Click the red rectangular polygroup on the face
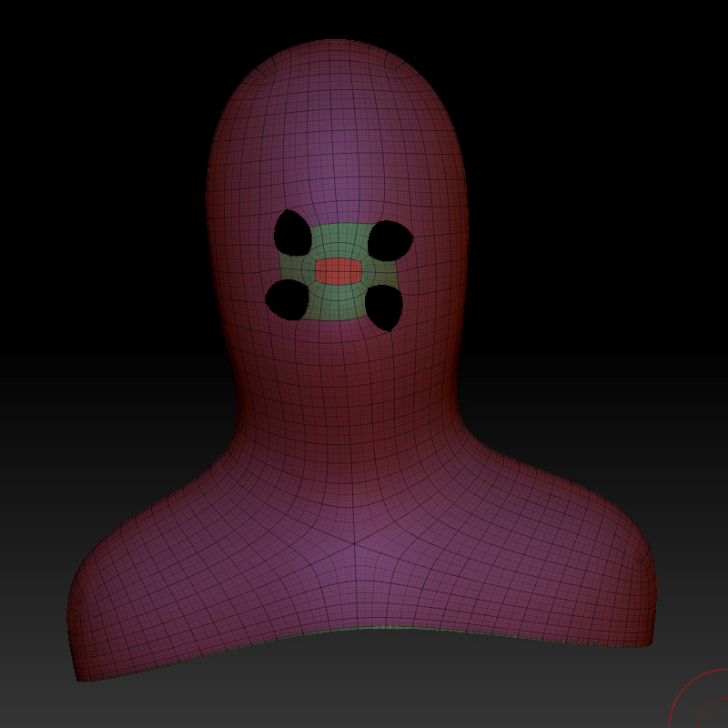Screen dimensions: 728x728 tap(338, 271)
